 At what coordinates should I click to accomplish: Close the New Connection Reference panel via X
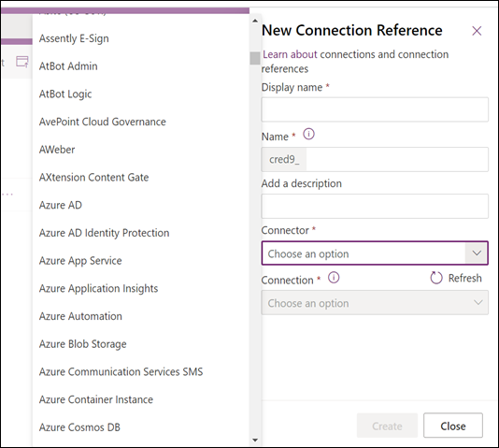click(x=477, y=31)
